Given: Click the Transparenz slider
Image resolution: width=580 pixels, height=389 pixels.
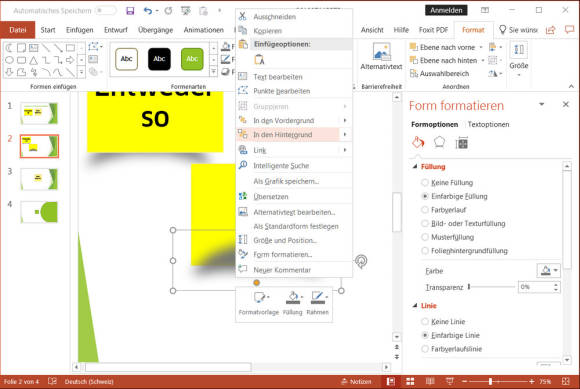Looking at the screenshot, I should tap(492, 287).
